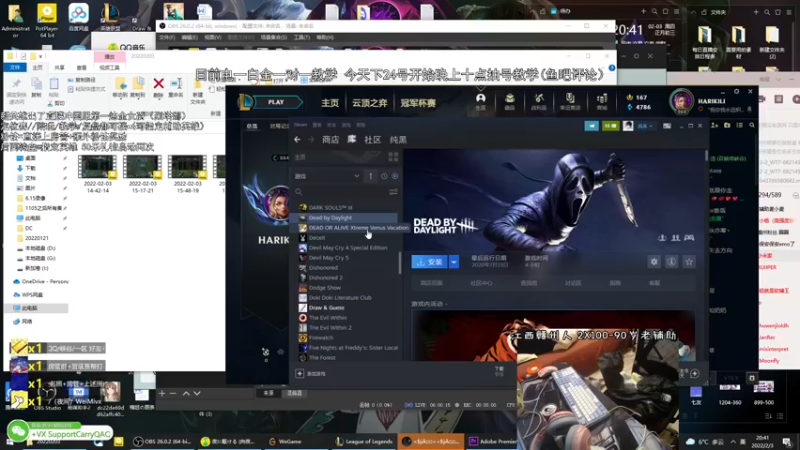Open the 视频工具 ribbon tab in File Explorer

[x=109, y=67]
